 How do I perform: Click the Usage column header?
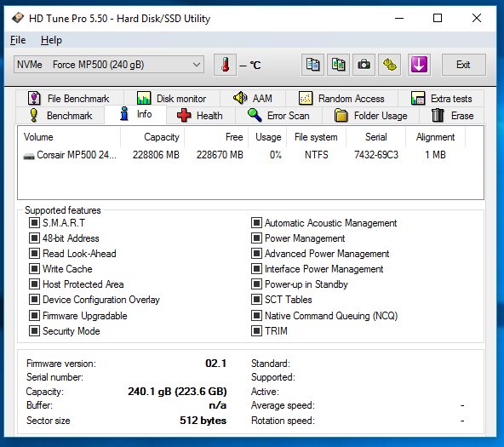[x=267, y=137]
